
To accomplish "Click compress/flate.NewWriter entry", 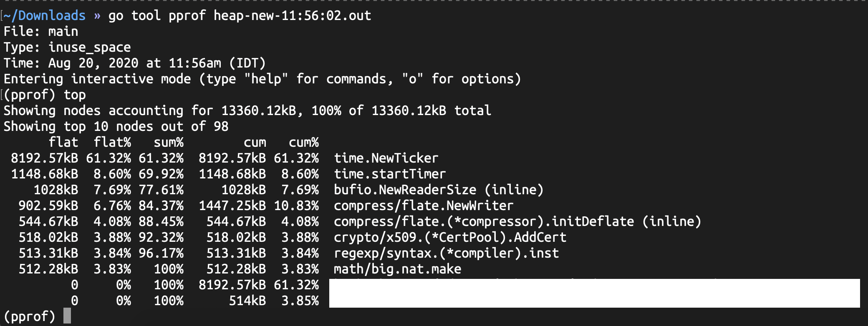I will (424, 206).
